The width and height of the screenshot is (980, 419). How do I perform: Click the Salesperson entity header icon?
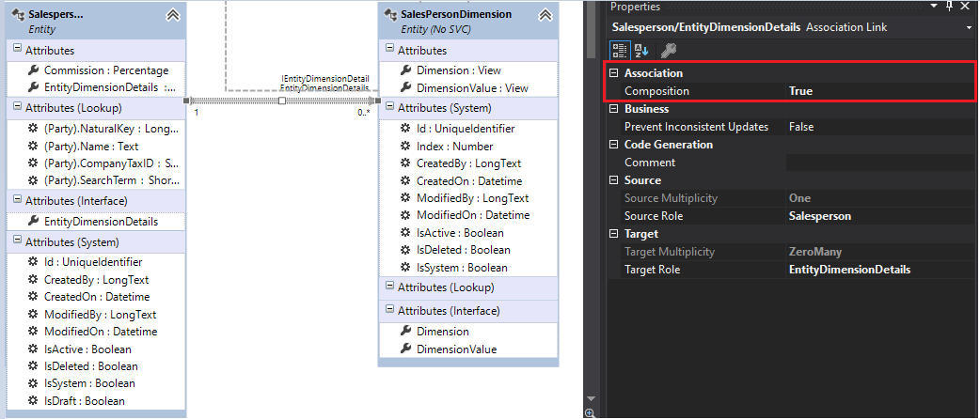point(18,14)
